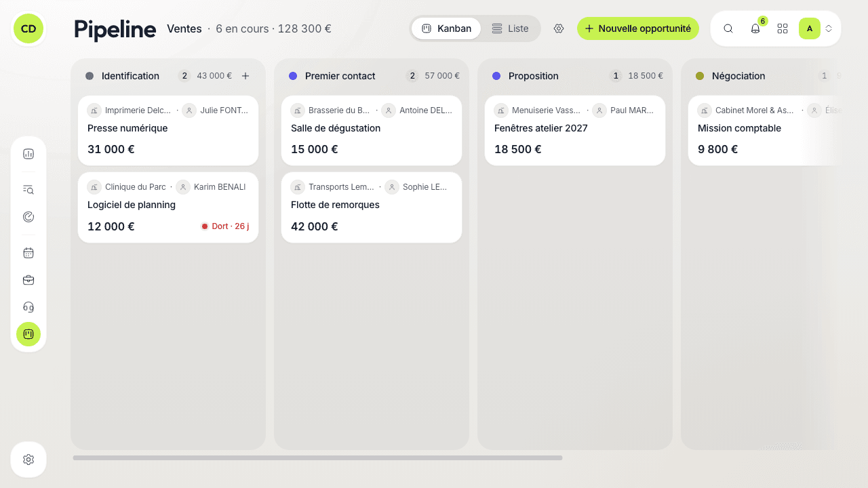
Task: Click 'Julie FONT...' contact name
Action: [x=224, y=110]
